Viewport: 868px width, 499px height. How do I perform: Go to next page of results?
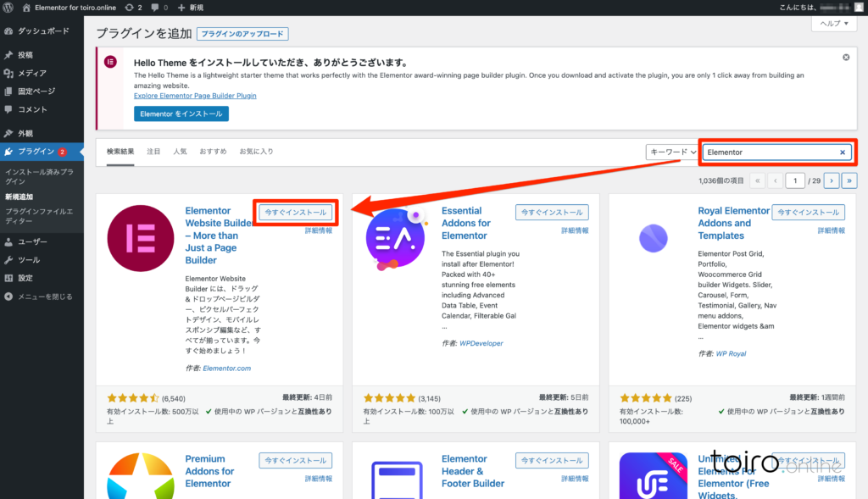pos(832,180)
